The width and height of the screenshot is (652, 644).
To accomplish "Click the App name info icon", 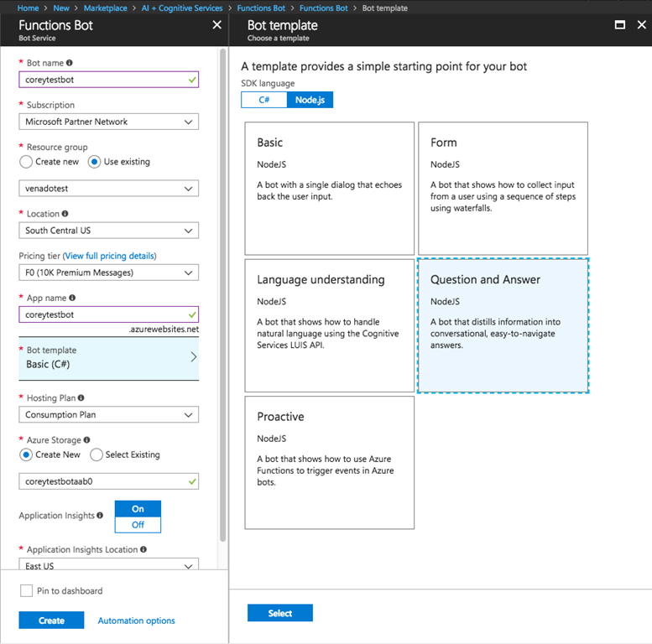I will (x=72, y=298).
